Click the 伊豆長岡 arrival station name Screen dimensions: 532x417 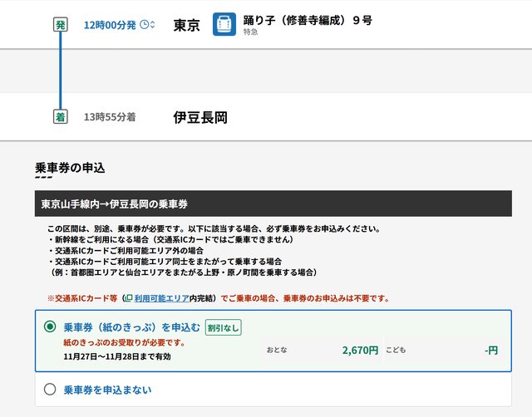pos(200,117)
